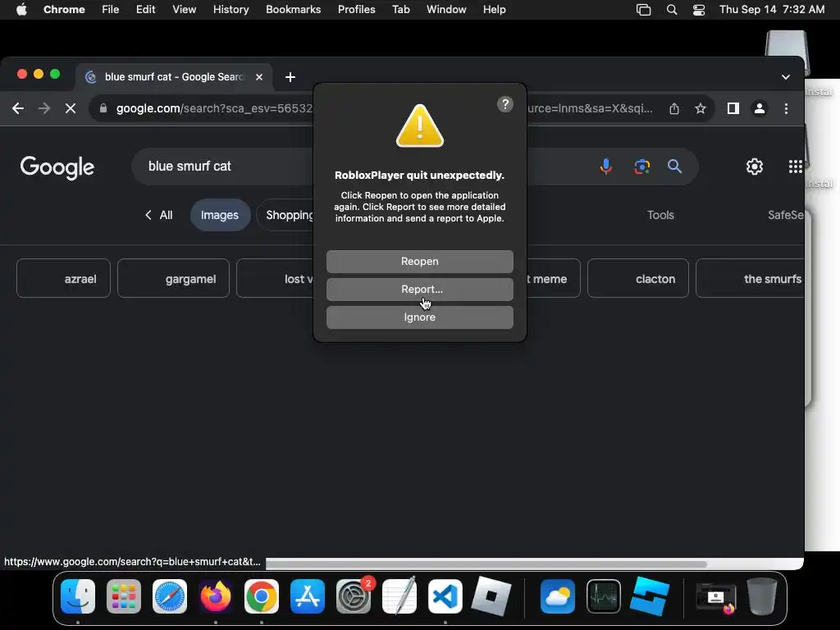
Task: Share this page icon in address bar
Action: 674,109
